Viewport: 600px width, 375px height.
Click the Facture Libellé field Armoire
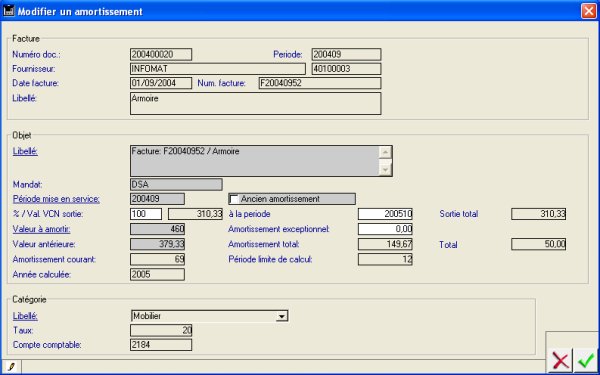256,103
